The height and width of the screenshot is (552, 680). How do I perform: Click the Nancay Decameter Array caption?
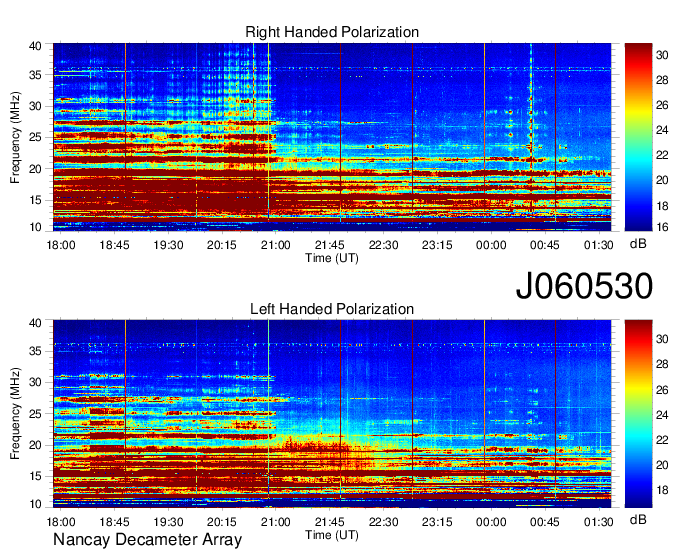coord(147,540)
